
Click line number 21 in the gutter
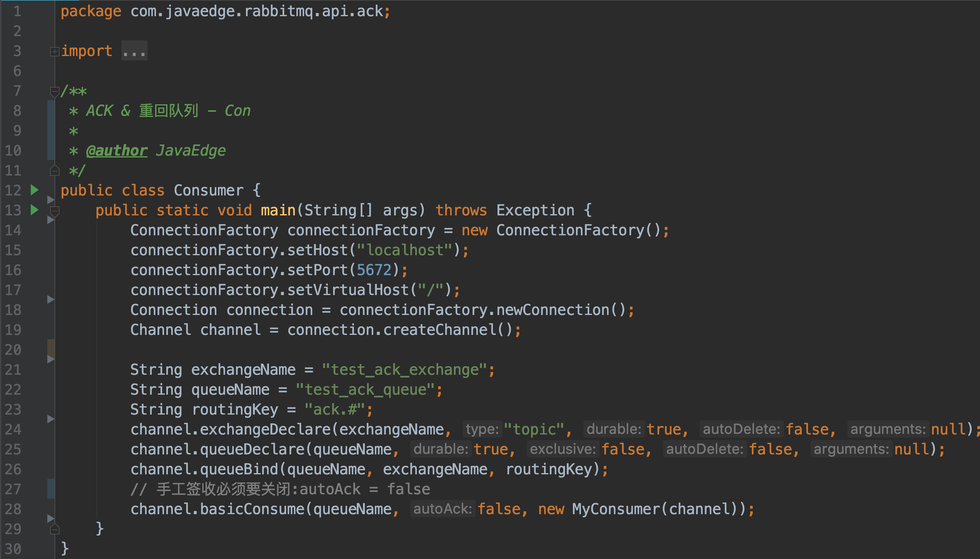point(13,370)
